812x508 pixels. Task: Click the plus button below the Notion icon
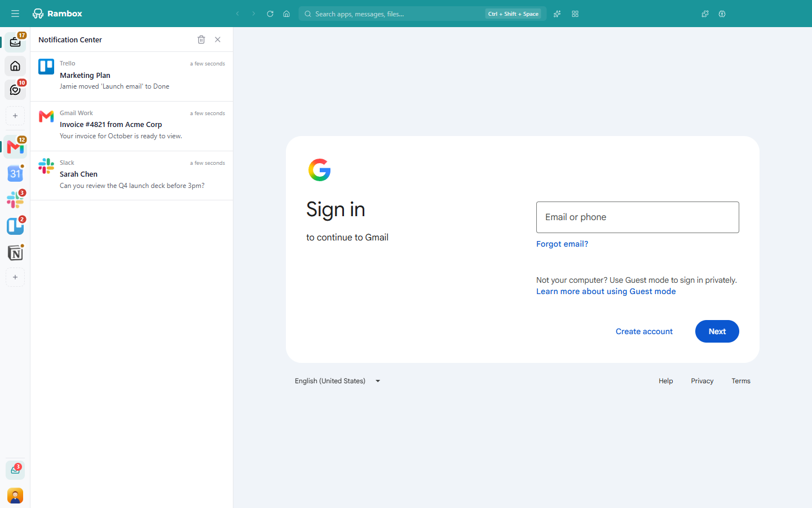15,277
